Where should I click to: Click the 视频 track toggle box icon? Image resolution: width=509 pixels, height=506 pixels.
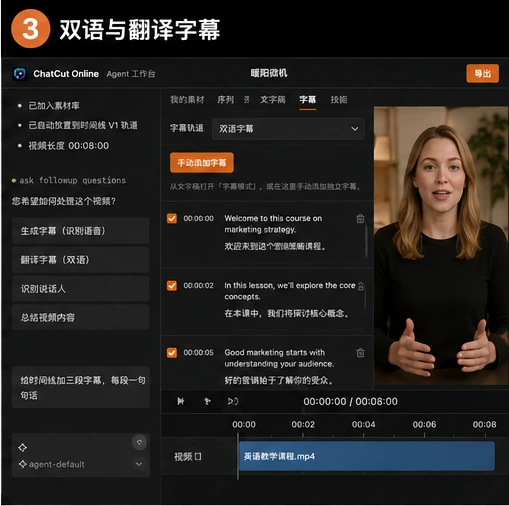coord(198,456)
